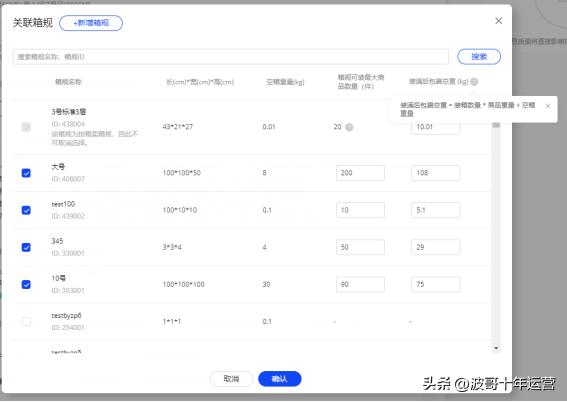This screenshot has height=402, width=567.
Task: Select the 空箱重量(kg) column header
Action: click(285, 82)
